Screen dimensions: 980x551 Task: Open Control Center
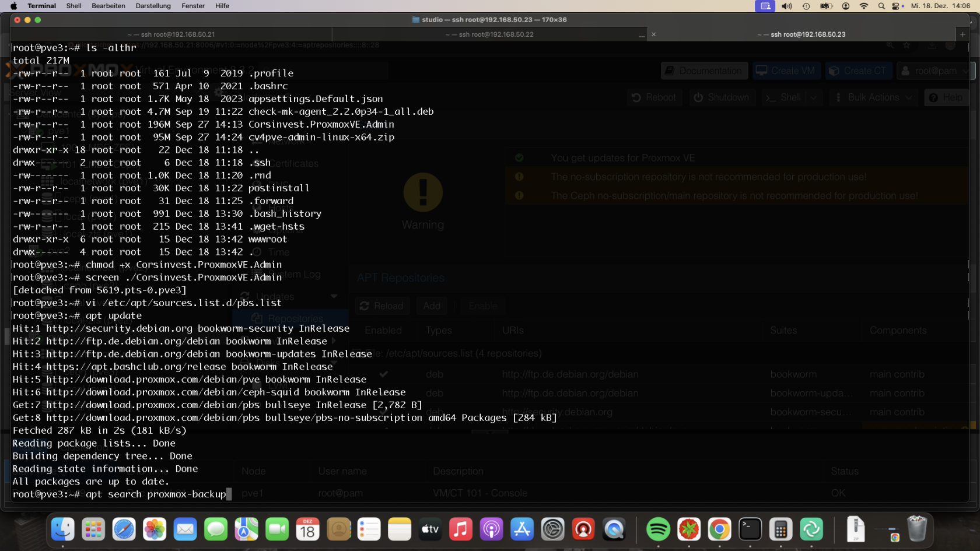897,6
